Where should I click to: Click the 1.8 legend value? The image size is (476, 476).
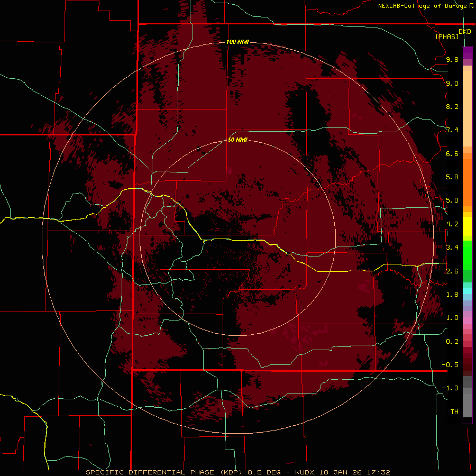tap(452, 295)
